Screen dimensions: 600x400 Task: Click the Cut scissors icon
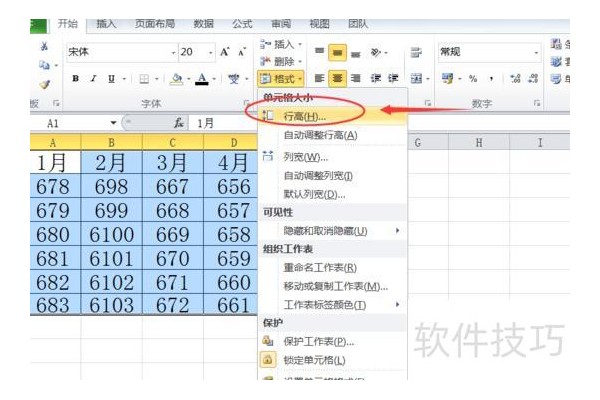point(44,46)
